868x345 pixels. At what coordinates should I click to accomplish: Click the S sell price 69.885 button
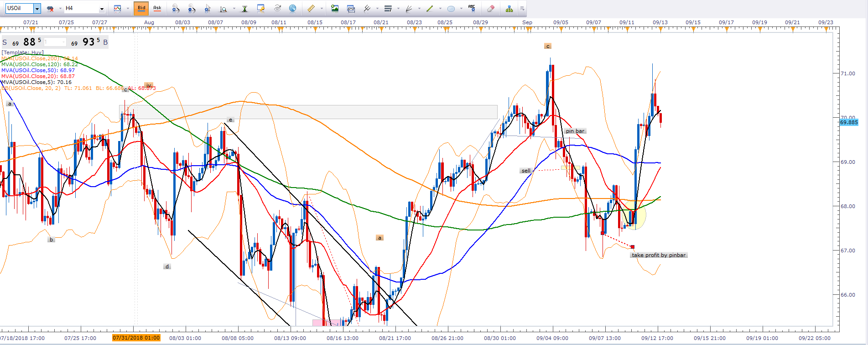tap(23, 42)
